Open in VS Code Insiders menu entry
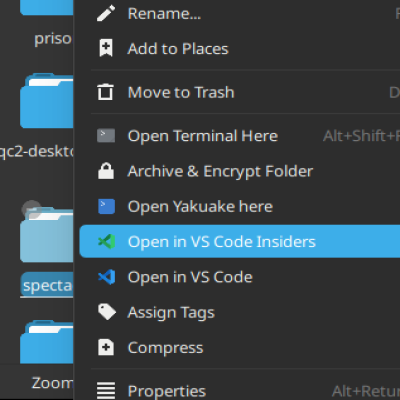The image size is (400, 400). [240, 241]
